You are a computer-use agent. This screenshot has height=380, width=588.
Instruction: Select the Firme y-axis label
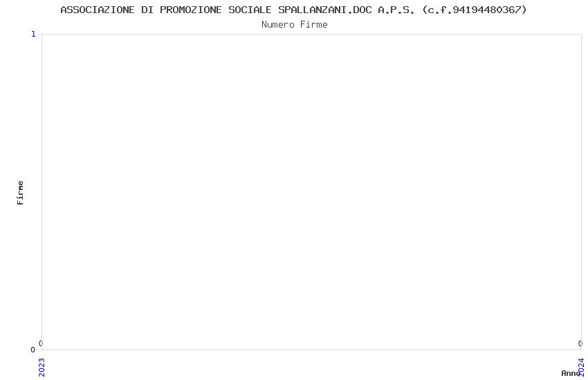20,193
